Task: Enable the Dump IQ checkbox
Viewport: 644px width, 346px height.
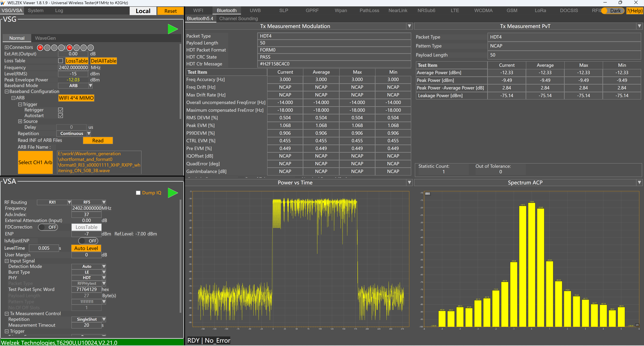Action: [138, 193]
